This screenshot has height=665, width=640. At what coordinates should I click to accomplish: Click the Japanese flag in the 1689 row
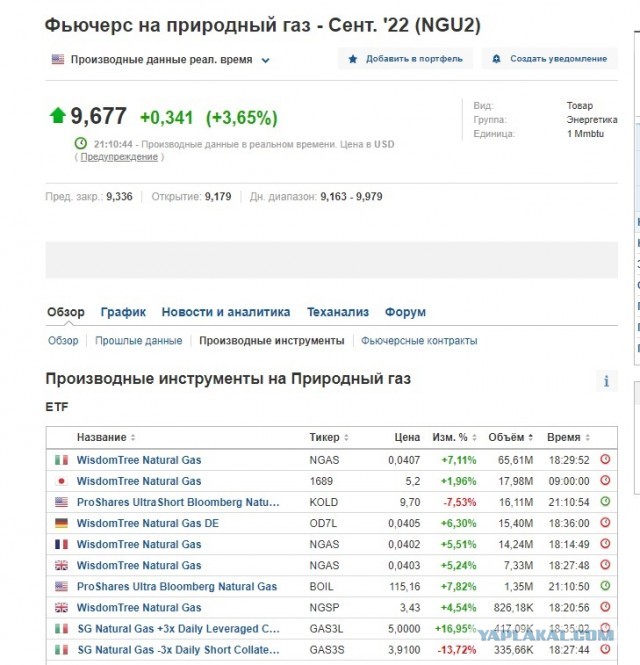[x=61, y=481]
